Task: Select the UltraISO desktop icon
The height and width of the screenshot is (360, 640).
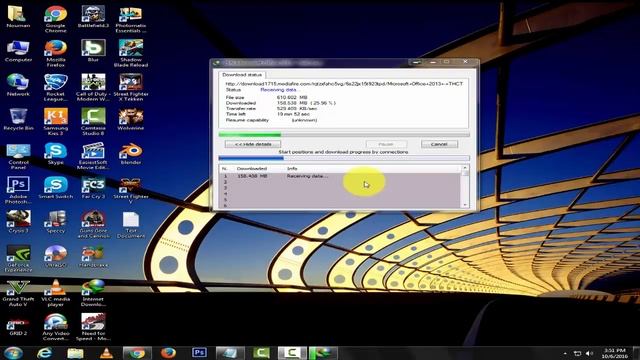Action: point(56,256)
